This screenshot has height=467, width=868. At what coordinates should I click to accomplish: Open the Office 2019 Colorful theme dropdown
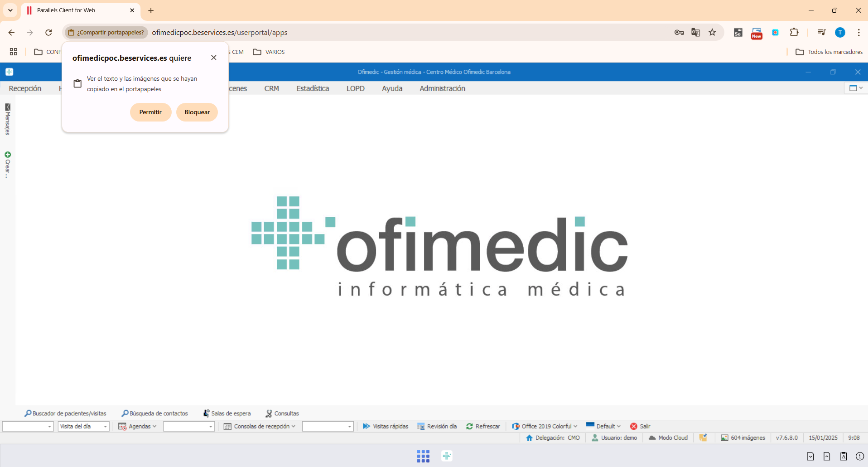click(545, 426)
